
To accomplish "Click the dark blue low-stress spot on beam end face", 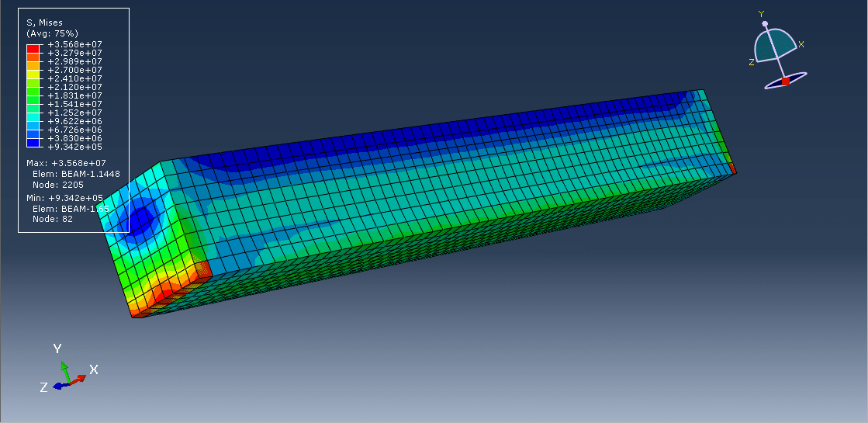I will tap(141, 220).
